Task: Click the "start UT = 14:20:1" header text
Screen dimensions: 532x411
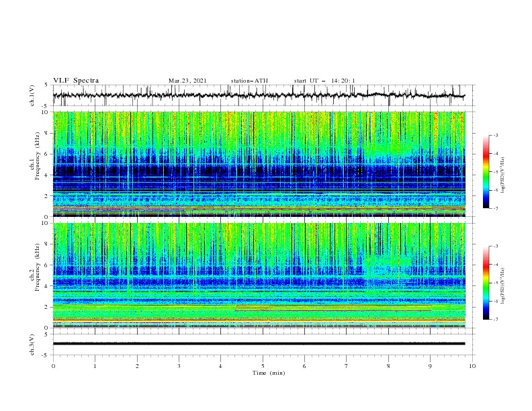Action: click(324, 81)
